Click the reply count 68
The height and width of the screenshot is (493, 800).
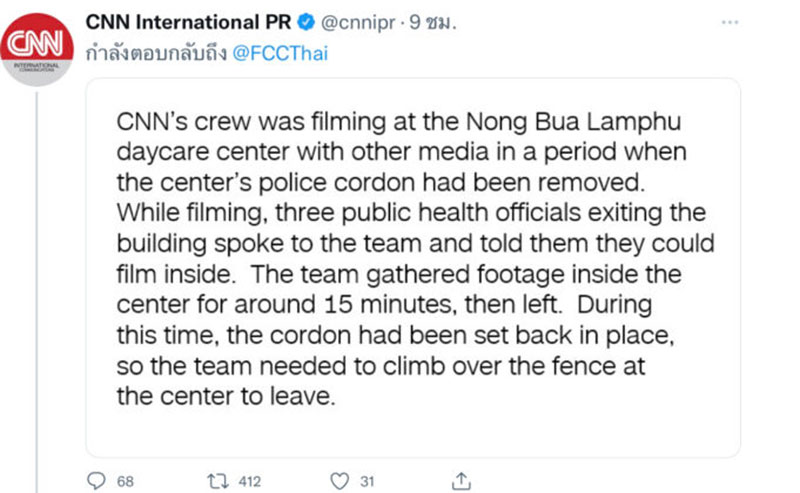pos(125,481)
